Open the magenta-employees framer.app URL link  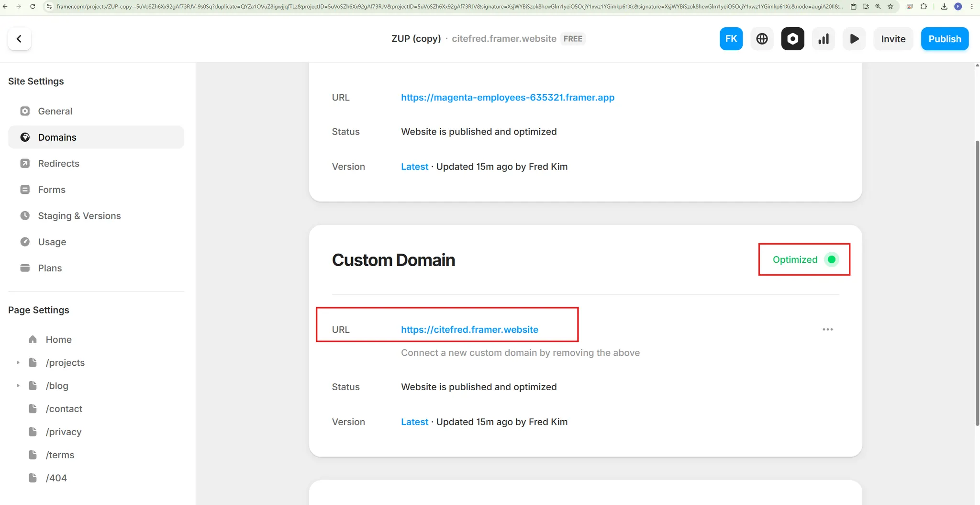tap(508, 98)
